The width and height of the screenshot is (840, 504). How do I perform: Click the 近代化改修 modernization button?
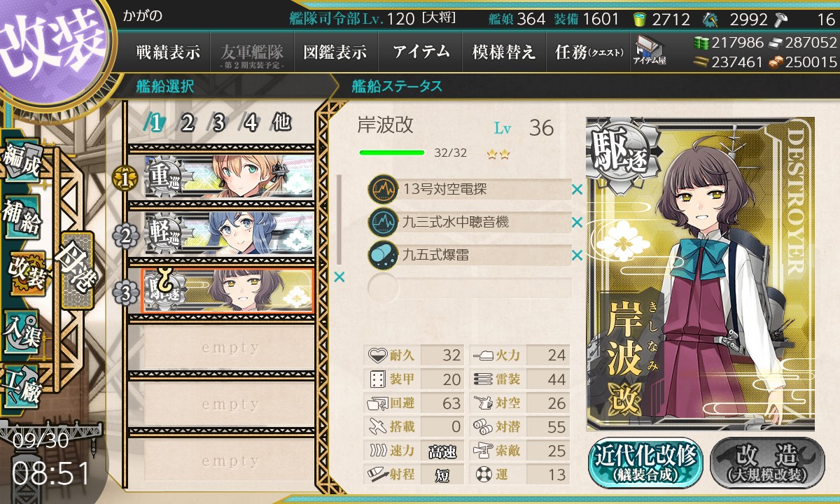(x=646, y=463)
